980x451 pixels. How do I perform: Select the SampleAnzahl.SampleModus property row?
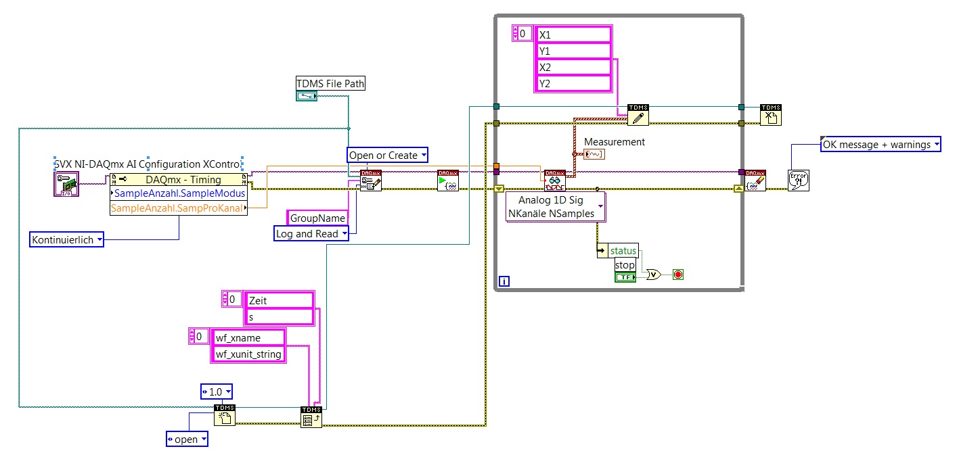(178, 193)
